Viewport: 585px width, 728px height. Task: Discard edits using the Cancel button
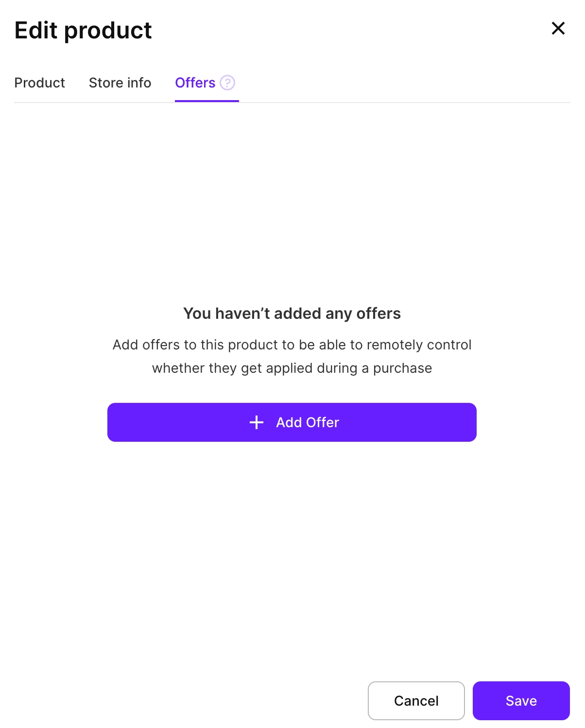[416, 700]
